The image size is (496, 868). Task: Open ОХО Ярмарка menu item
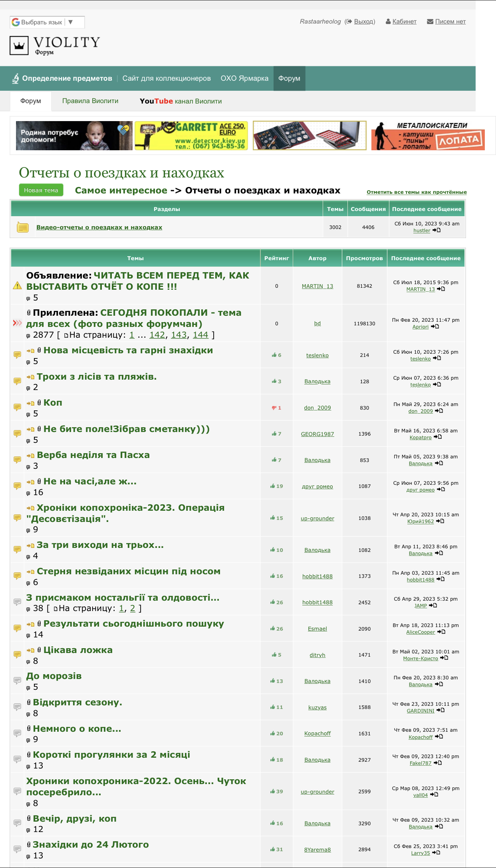[x=244, y=78]
